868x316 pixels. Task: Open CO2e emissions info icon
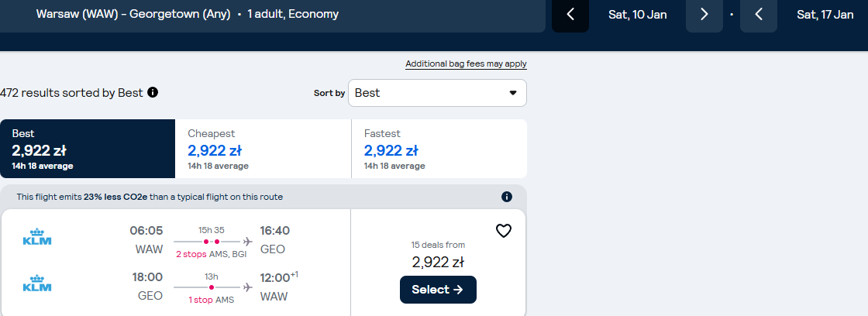(x=507, y=197)
